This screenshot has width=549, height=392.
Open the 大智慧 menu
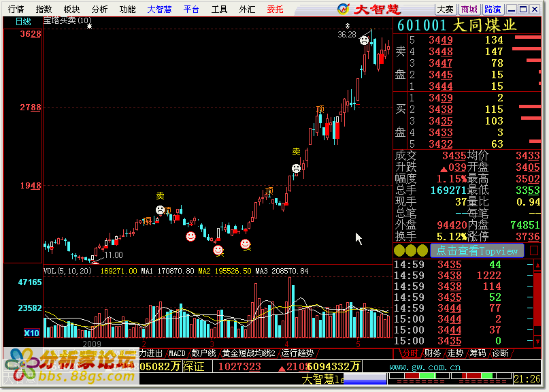[159, 9]
